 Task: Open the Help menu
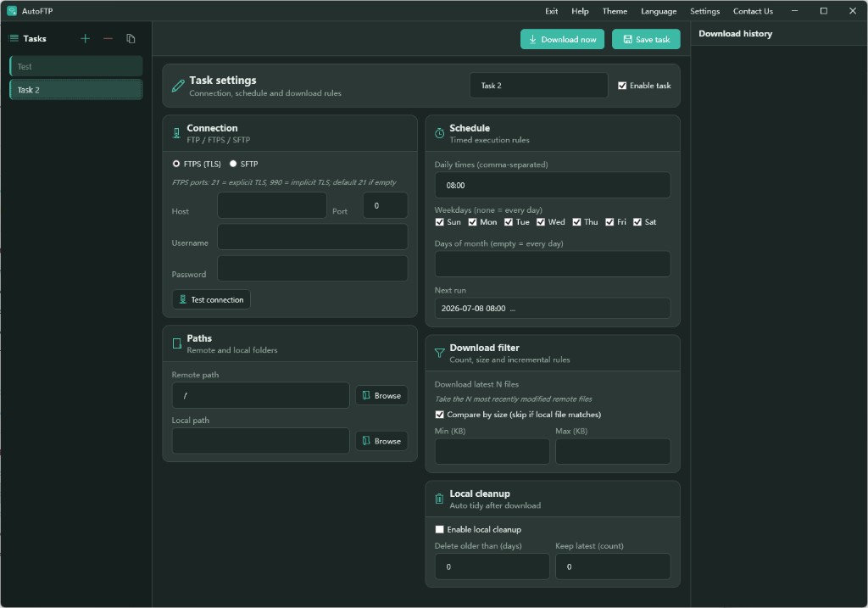580,11
